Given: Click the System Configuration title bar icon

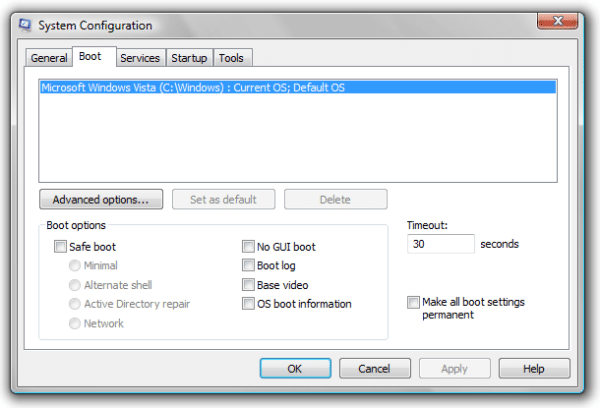Looking at the screenshot, I should (x=25, y=25).
